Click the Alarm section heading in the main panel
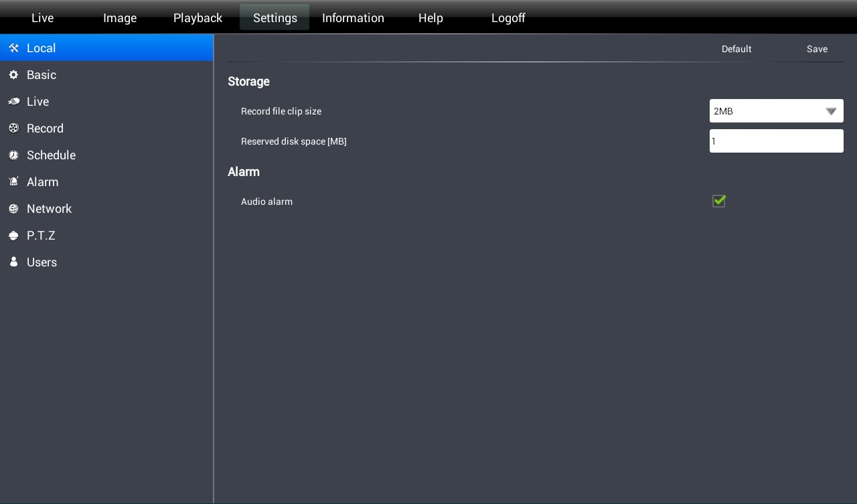 coord(244,172)
